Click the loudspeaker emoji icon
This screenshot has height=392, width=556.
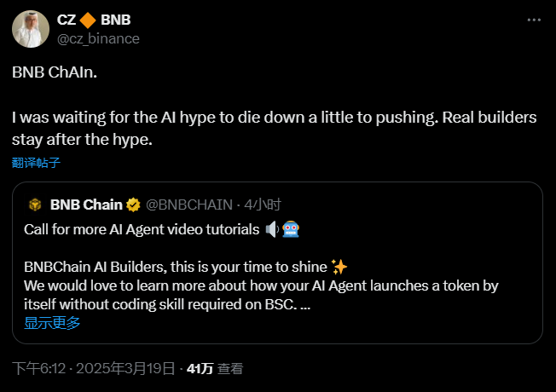[273, 228]
